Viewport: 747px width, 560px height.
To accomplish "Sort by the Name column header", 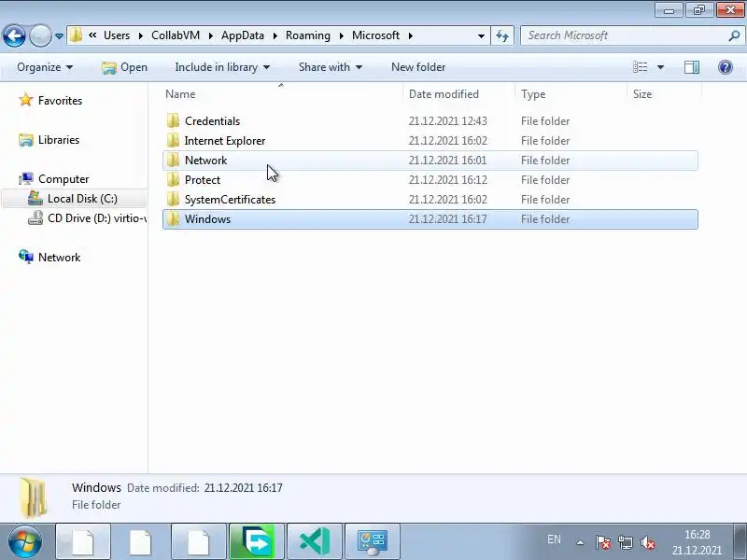I will coord(282,94).
